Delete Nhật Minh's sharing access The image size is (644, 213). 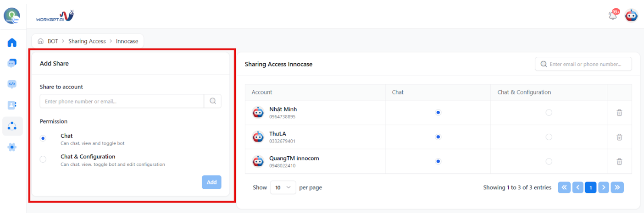tap(619, 113)
